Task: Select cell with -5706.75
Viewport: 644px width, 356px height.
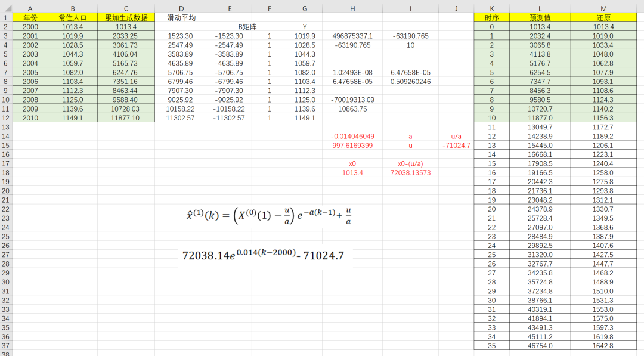Action: 230,72
